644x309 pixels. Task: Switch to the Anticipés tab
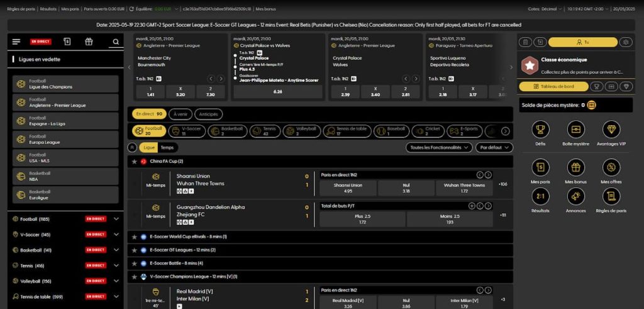point(208,114)
